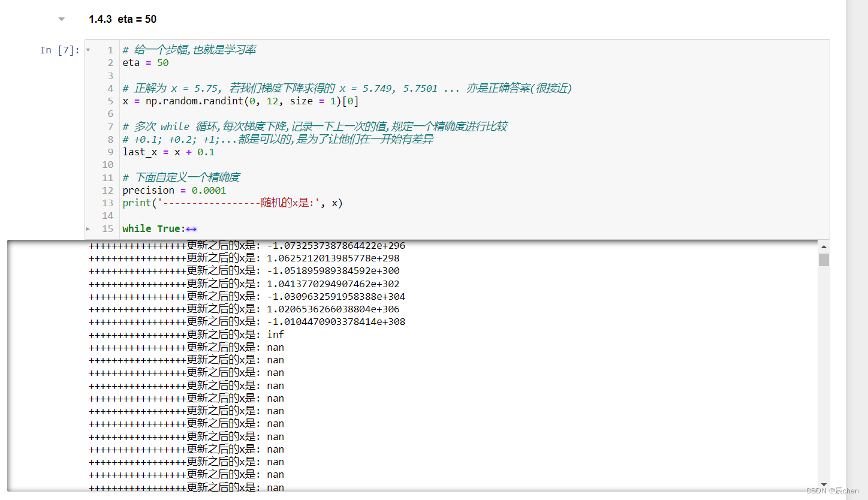The width and height of the screenshot is (868, 500).
Task: Click the comment starting 正解为 x = 5.75
Action: coord(347,88)
